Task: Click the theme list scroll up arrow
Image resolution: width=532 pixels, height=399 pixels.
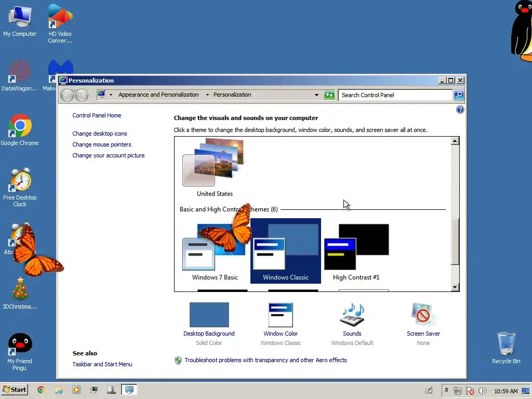Action: click(455, 141)
